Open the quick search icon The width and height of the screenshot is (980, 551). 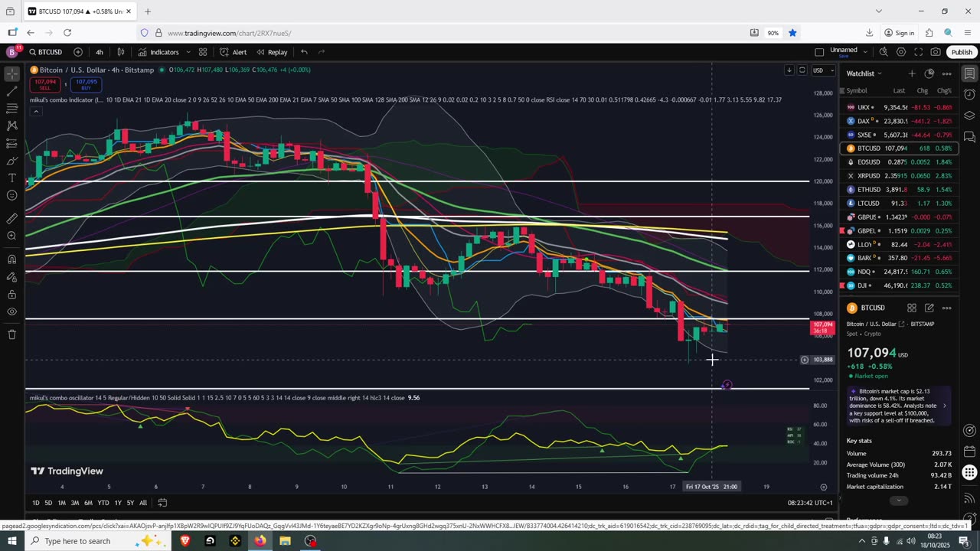[884, 52]
